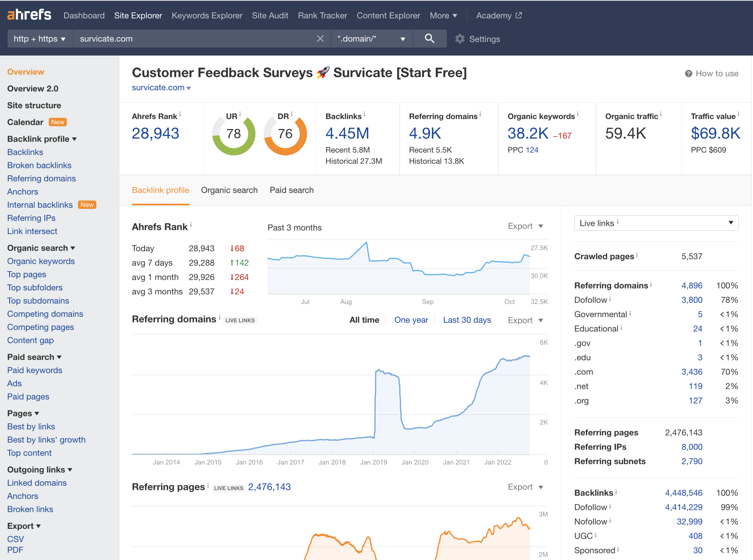The image size is (753, 560).
Task: Open Rank Tracker in top menu
Action: 322,16
